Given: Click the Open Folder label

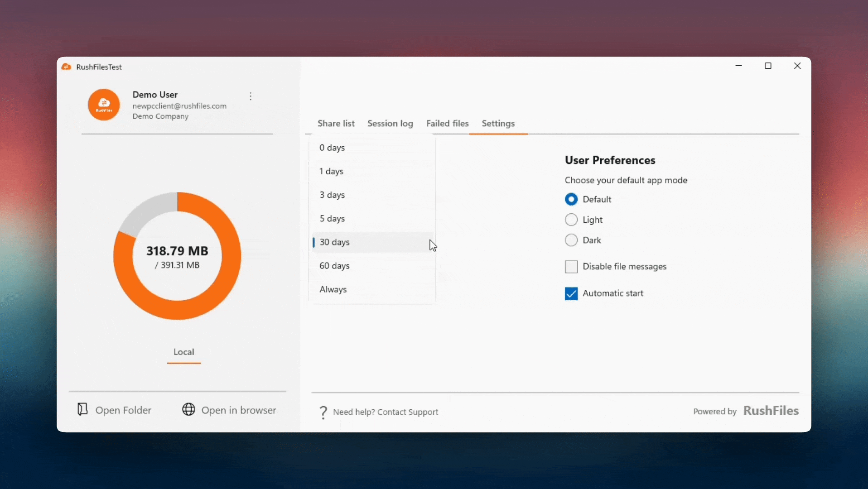Looking at the screenshot, I should pyautogui.click(x=123, y=410).
